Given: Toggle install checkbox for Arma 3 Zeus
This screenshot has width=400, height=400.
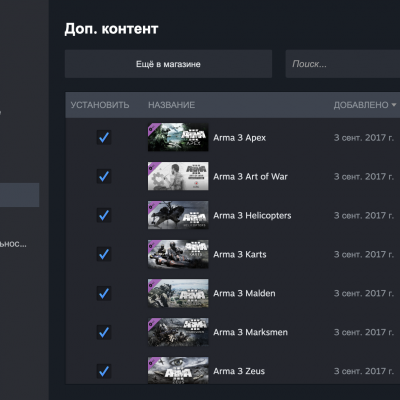Looking at the screenshot, I should coord(104,371).
